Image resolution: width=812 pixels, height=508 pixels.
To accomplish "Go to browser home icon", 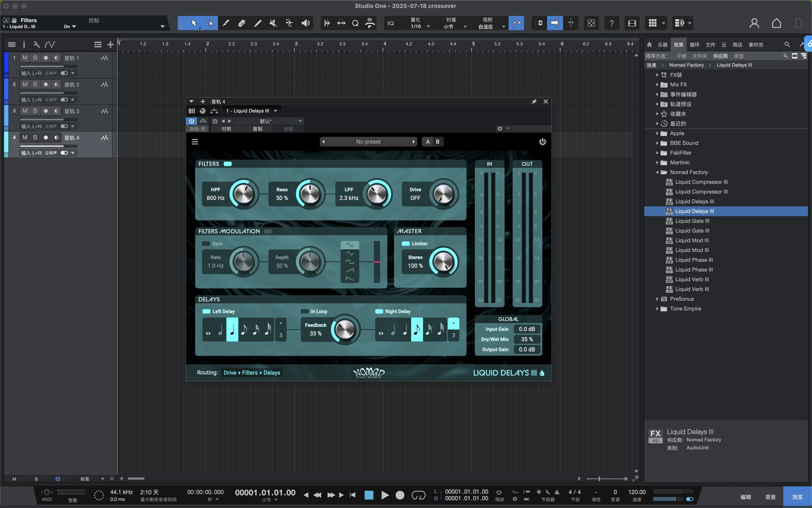I will (650, 44).
